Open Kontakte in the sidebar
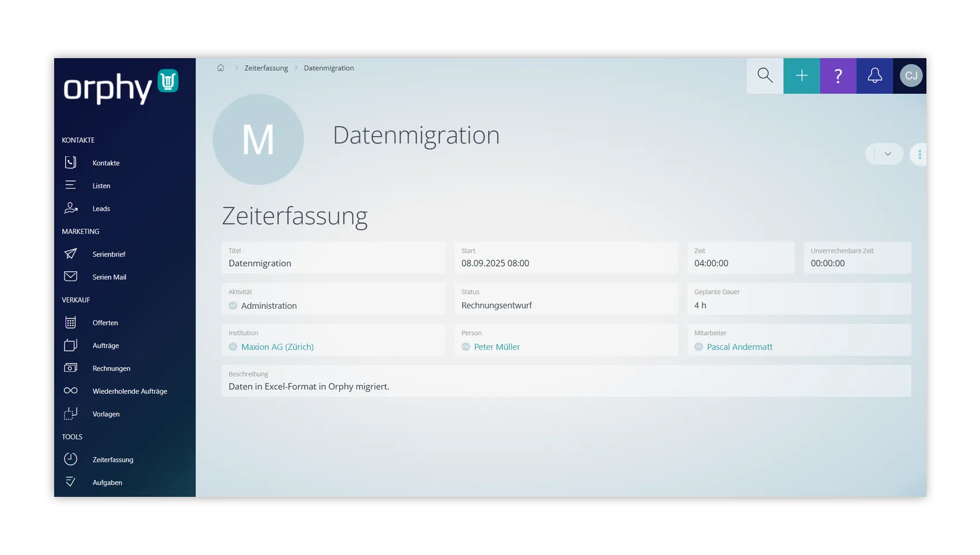This screenshot has height=555, width=980. click(106, 163)
